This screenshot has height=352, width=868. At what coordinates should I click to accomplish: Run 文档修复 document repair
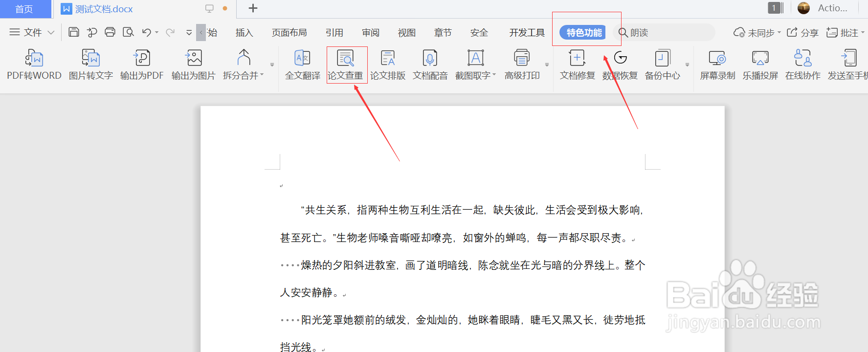(x=578, y=65)
